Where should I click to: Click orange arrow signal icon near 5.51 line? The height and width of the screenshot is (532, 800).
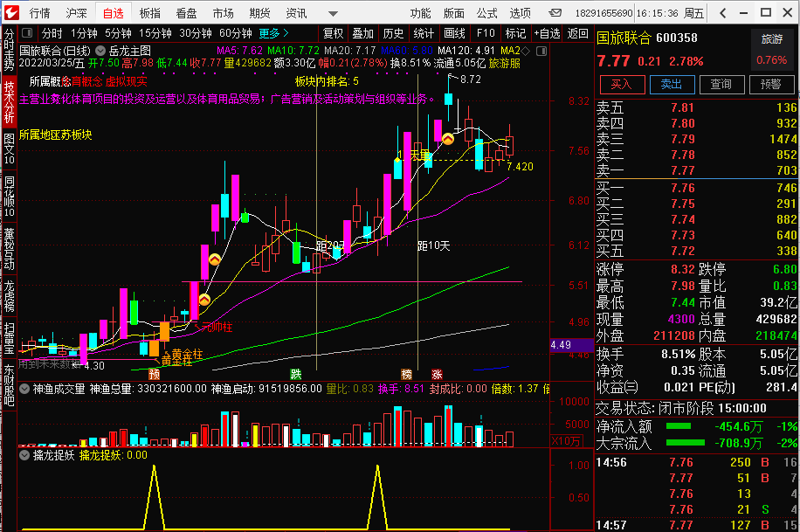point(204,300)
